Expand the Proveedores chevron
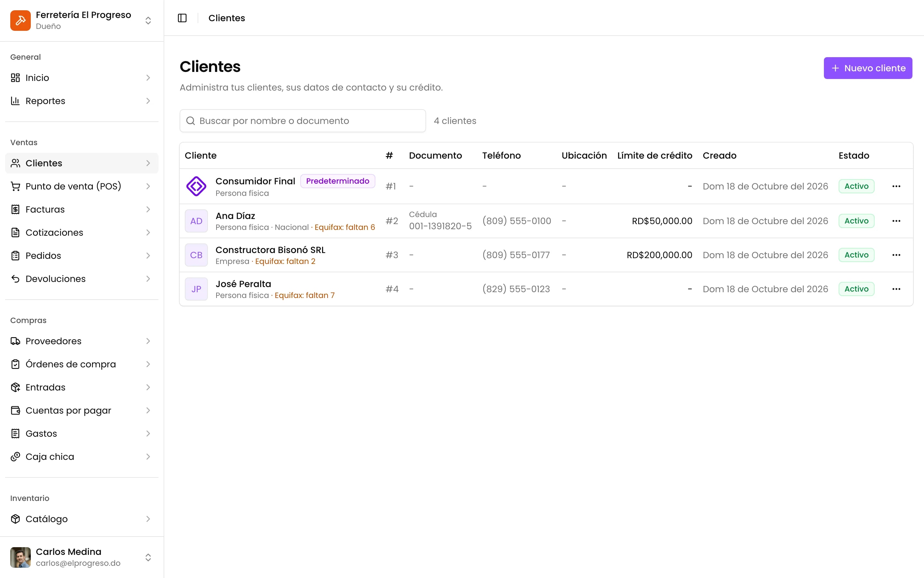The image size is (924, 578). pos(148,341)
